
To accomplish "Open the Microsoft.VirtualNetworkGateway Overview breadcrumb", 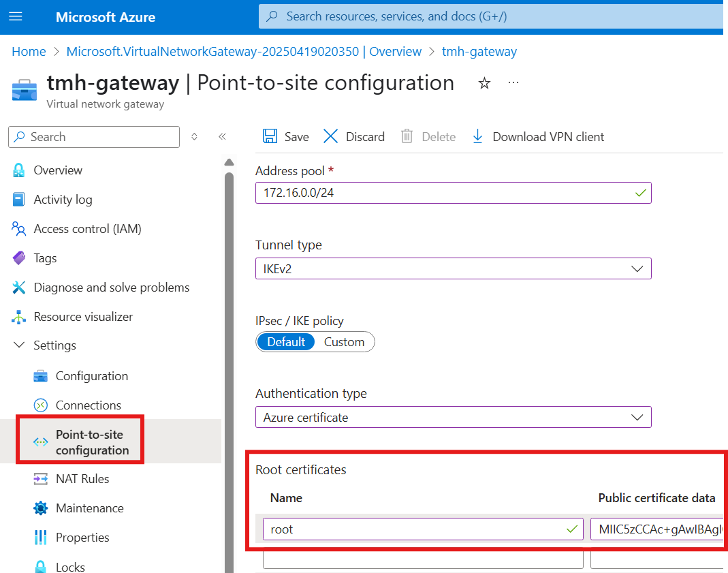I will coord(244,52).
